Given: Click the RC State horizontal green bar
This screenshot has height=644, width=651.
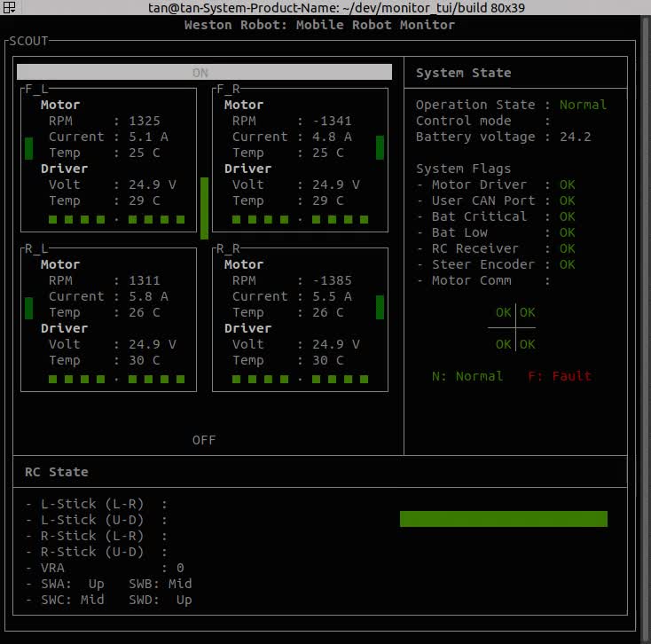Looking at the screenshot, I should click(504, 519).
